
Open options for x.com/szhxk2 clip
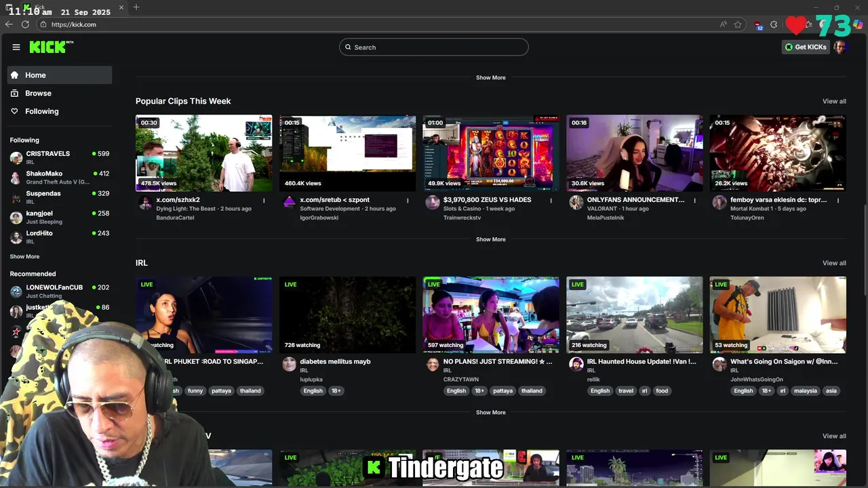point(264,201)
